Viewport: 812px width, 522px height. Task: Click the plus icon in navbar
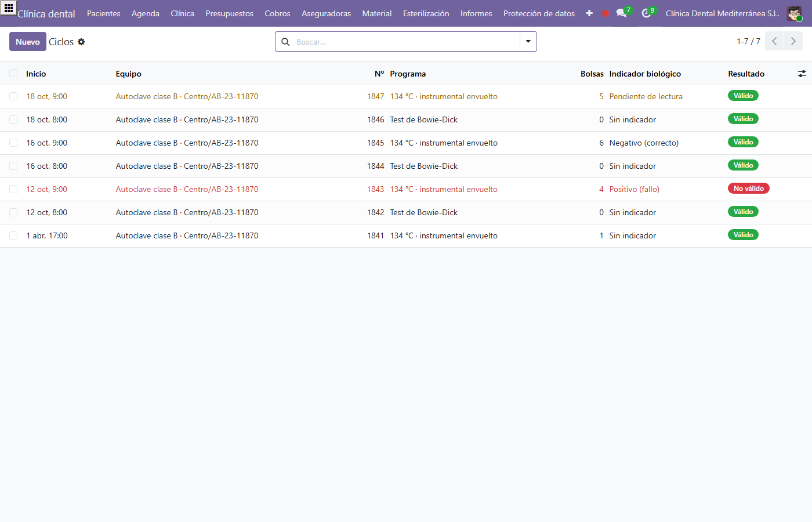click(x=589, y=13)
